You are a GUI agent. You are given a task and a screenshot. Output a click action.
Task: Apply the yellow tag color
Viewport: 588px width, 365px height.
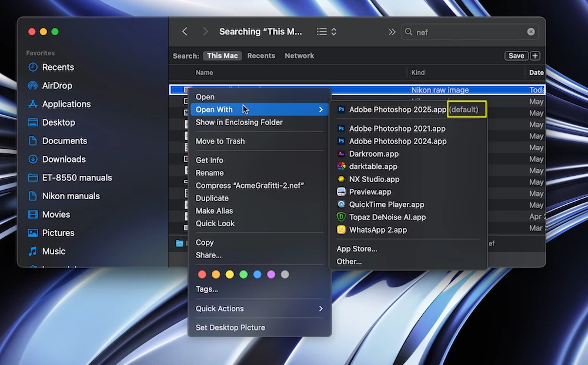pos(229,274)
